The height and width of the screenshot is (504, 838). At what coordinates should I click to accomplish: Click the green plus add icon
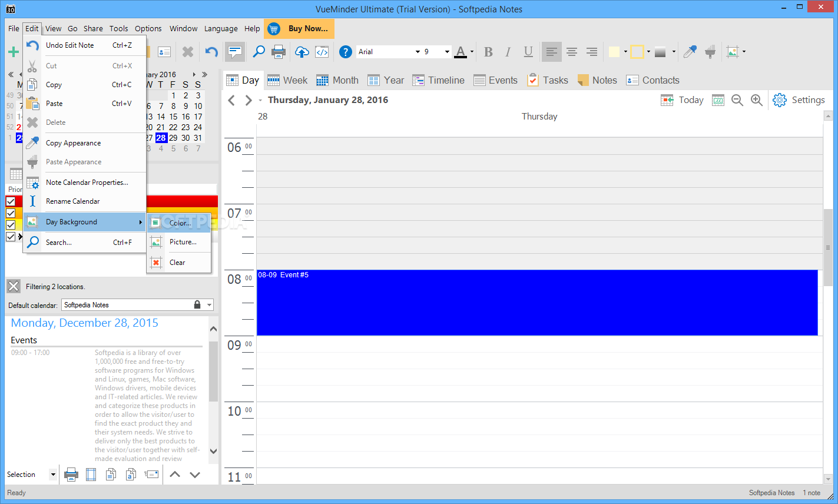(13, 52)
